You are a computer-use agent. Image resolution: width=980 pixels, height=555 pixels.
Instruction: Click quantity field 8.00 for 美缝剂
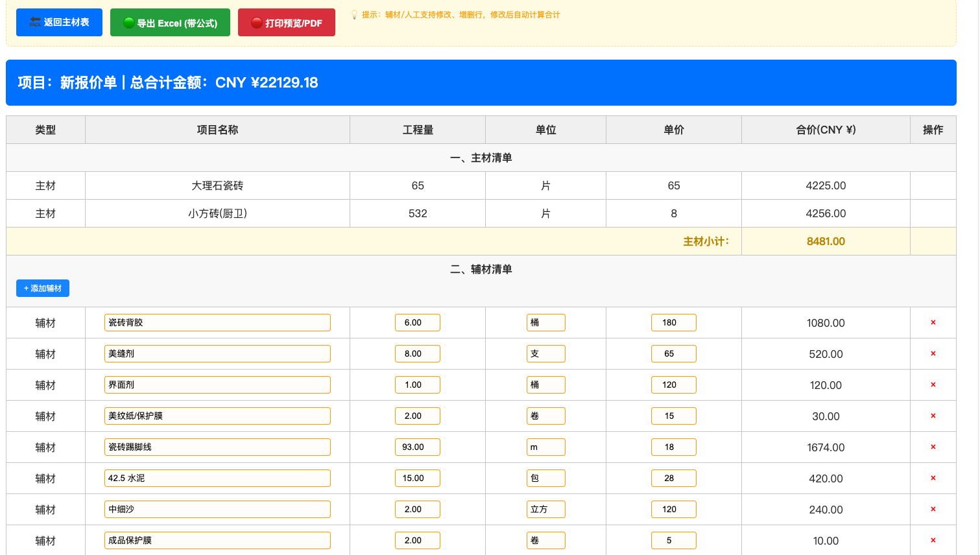click(x=418, y=353)
